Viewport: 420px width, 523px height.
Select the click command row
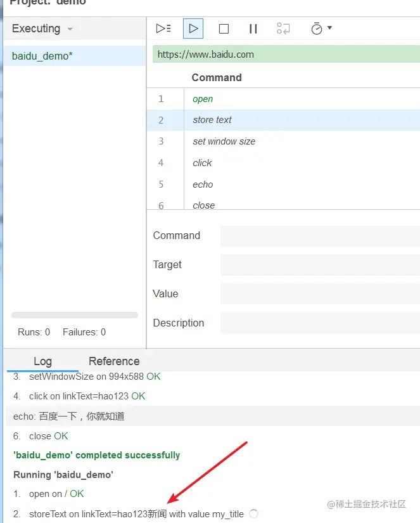point(283,163)
